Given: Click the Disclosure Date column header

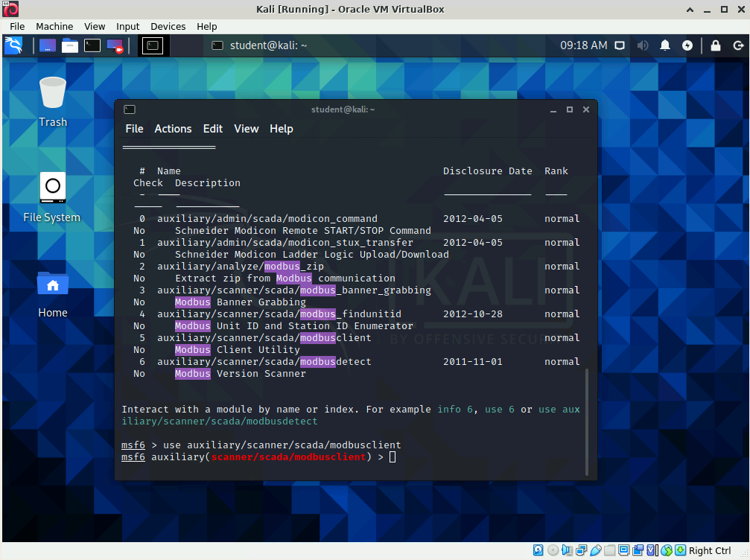Looking at the screenshot, I should [x=488, y=171].
